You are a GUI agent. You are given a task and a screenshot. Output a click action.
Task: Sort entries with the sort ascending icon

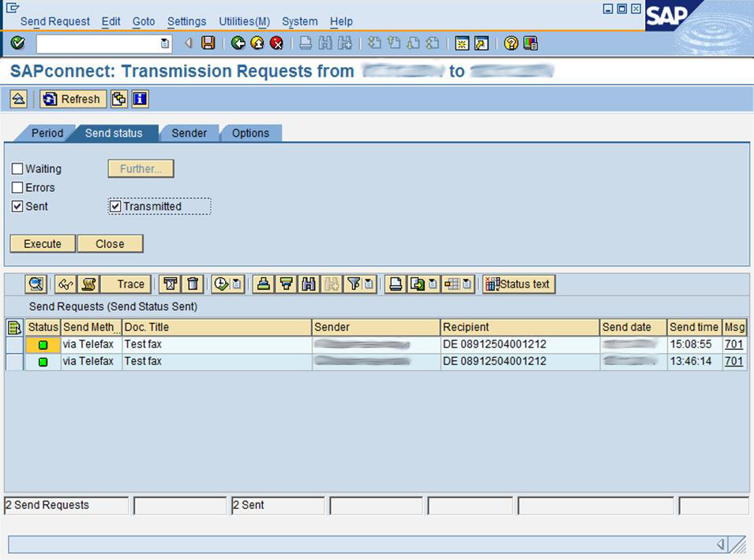click(262, 284)
